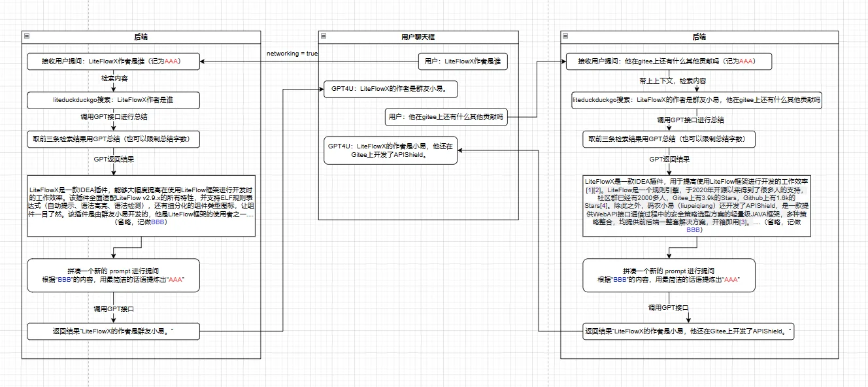868x387 pixels.
Task: Collapse the 用户聊天框 swimlane container
Action: (323, 37)
